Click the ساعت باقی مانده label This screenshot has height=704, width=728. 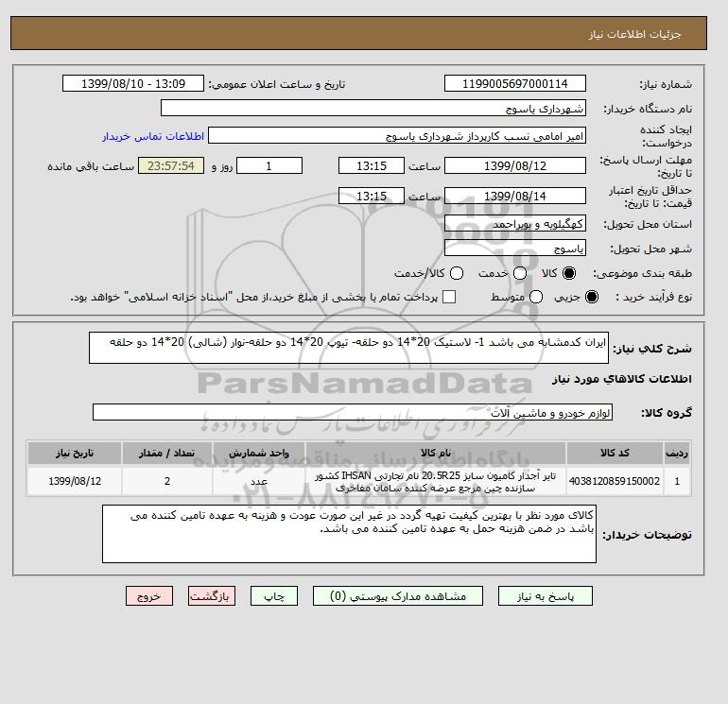pos(91,166)
